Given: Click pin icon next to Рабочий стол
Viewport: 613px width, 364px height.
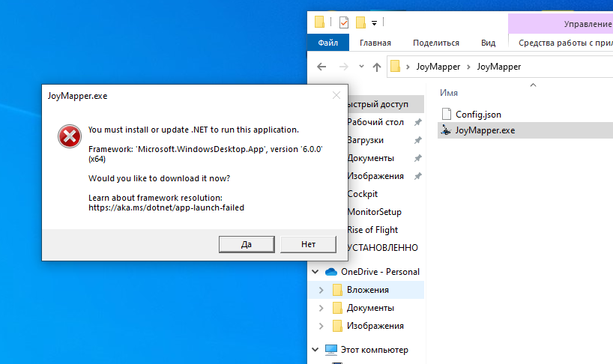Looking at the screenshot, I should [x=417, y=122].
